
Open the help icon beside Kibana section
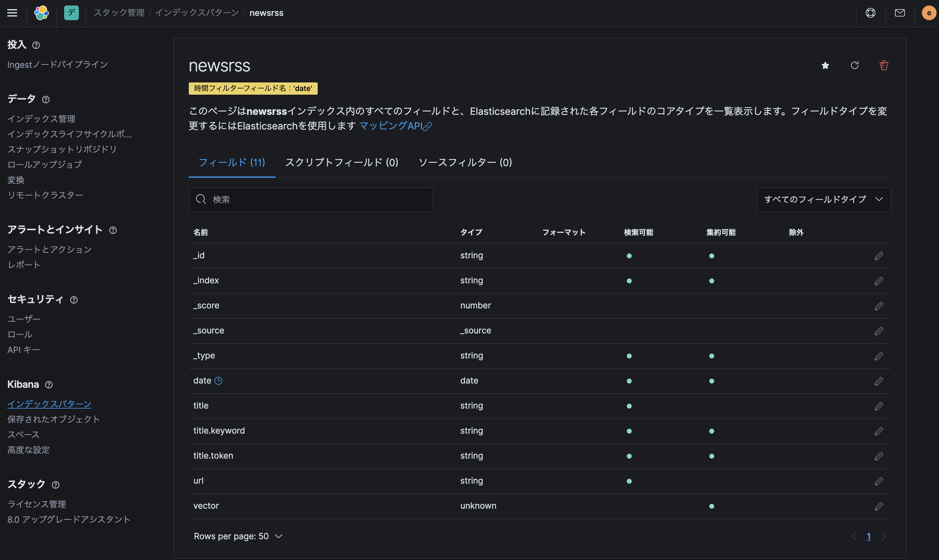pyautogui.click(x=49, y=385)
